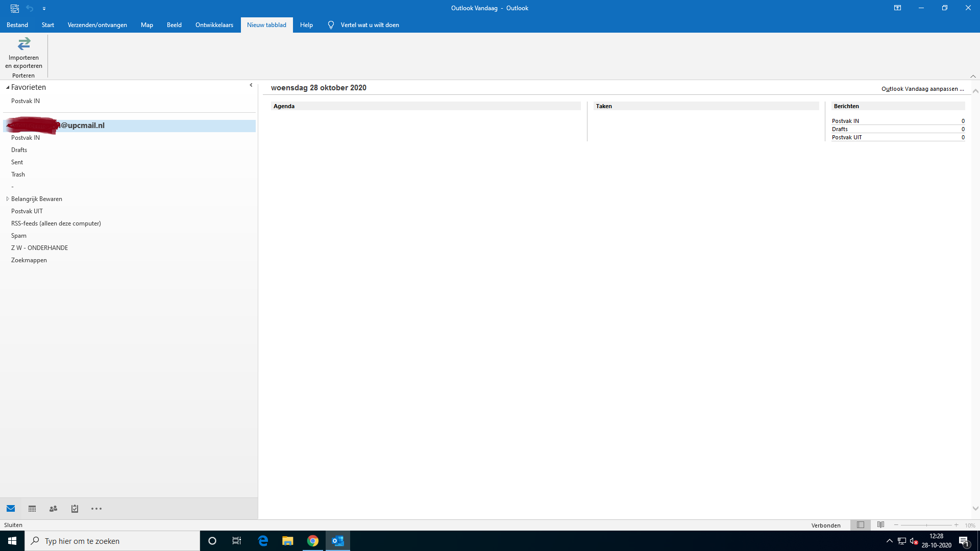Click the Importeren en exporteren icon
Viewport: 980px width, 551px height.
23,45
